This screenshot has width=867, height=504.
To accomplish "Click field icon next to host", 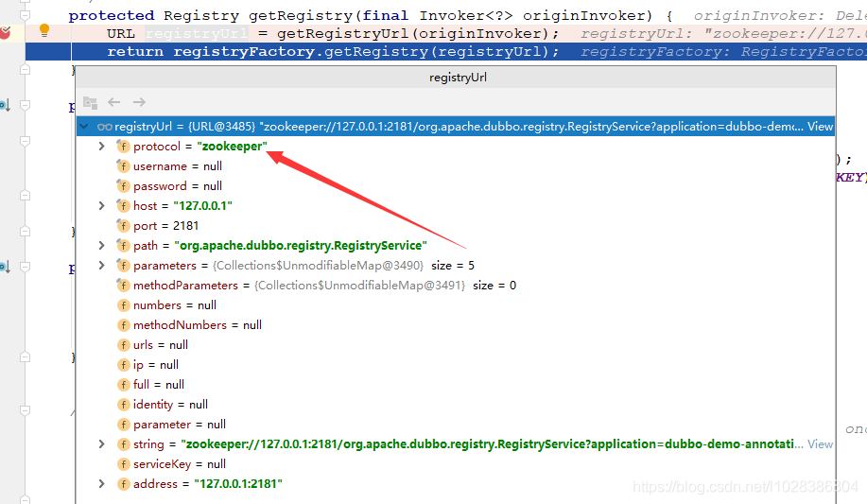I will [123, 206].
